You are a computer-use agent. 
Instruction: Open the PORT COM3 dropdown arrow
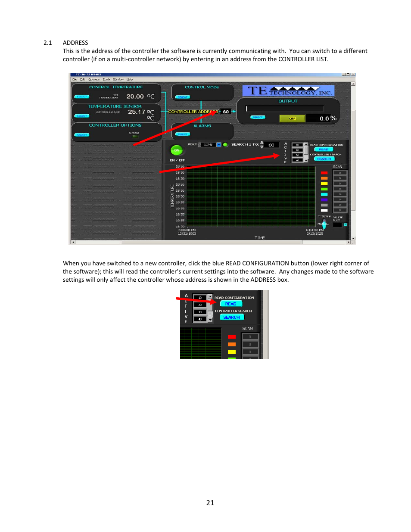(219, 145)
